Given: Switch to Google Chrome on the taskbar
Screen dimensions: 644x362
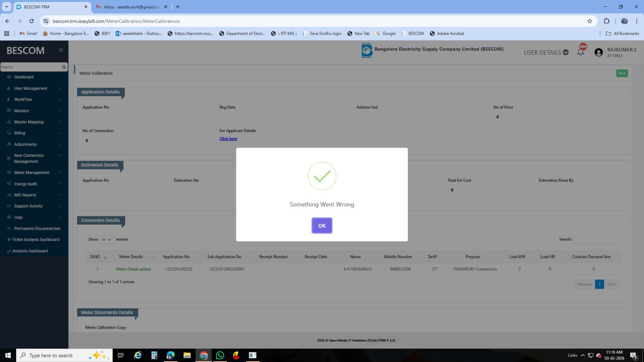Looking at the screenshot, I should coord(204,355).
